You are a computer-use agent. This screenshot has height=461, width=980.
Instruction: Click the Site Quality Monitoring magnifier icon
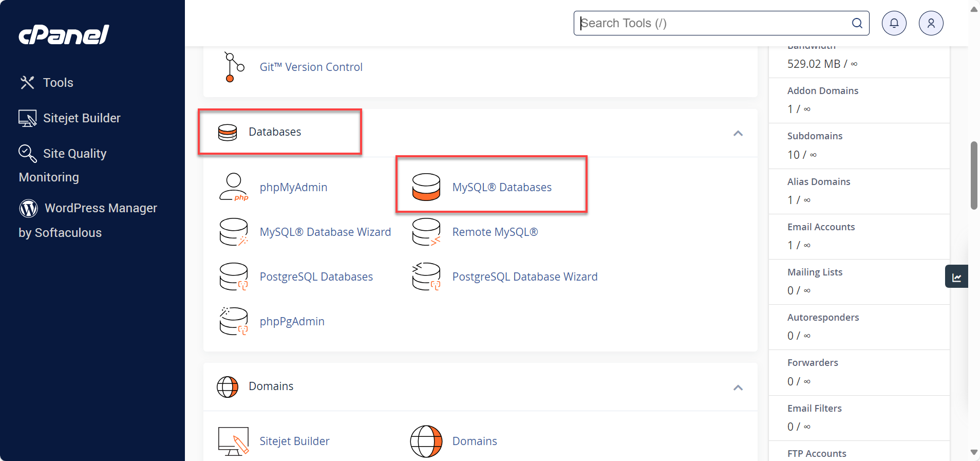click(28, 153)
